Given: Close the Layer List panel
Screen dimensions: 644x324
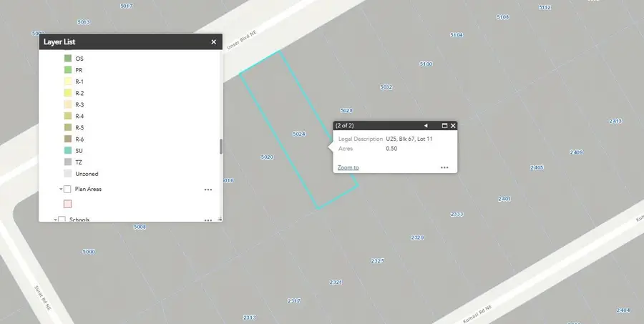Looking at the screenshot, I should pyautogui.click(x=213, y=42).
